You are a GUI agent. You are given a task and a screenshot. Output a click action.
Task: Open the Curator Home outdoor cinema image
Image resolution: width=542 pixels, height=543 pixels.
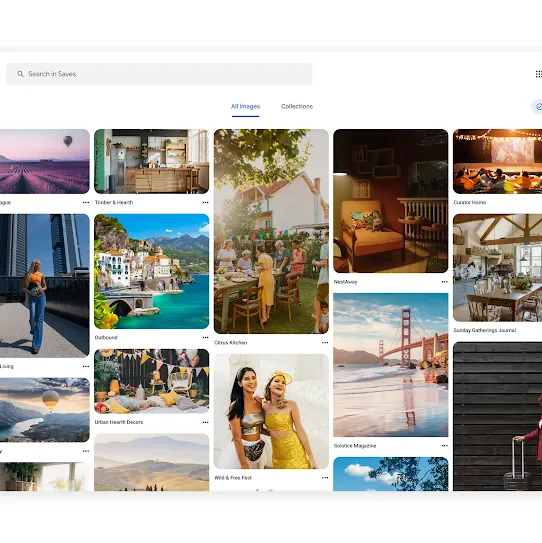pos(497,161)
